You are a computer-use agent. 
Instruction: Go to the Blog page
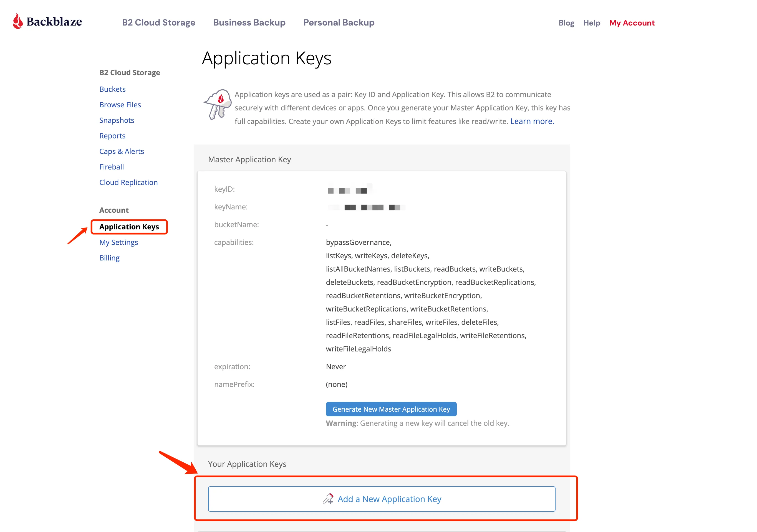point(566,23)
